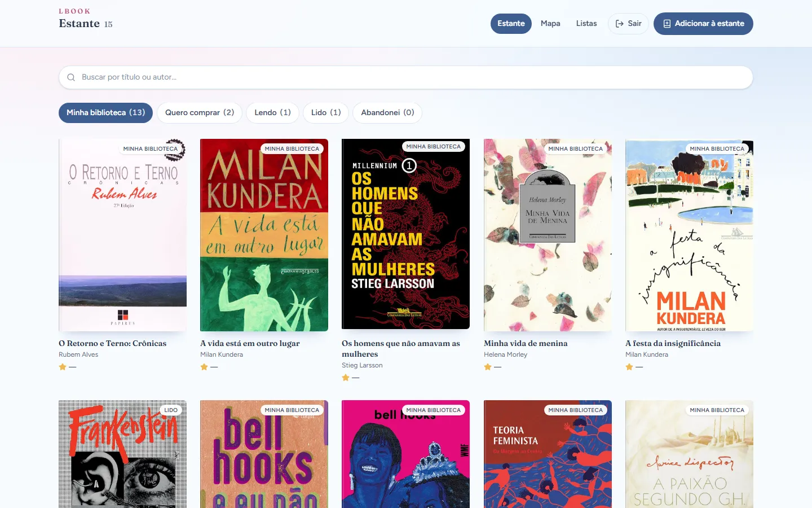This screenshot has height=508, width=812.
Task: Focus the Buscar por título ou autor field
Action: click(406, 77)
